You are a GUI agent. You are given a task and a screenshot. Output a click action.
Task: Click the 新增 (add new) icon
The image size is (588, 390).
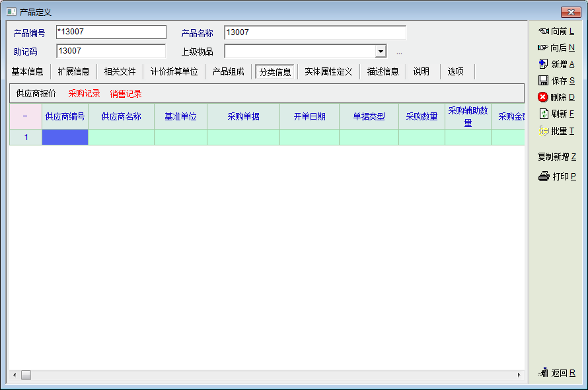[x=543, y=64]
